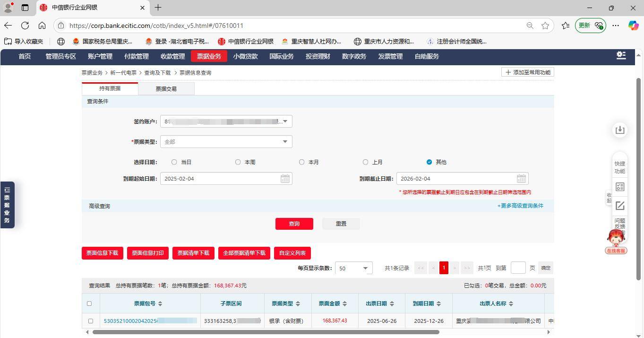
Task: Switch to the 票据交易 tab
Action: [166, 88]
